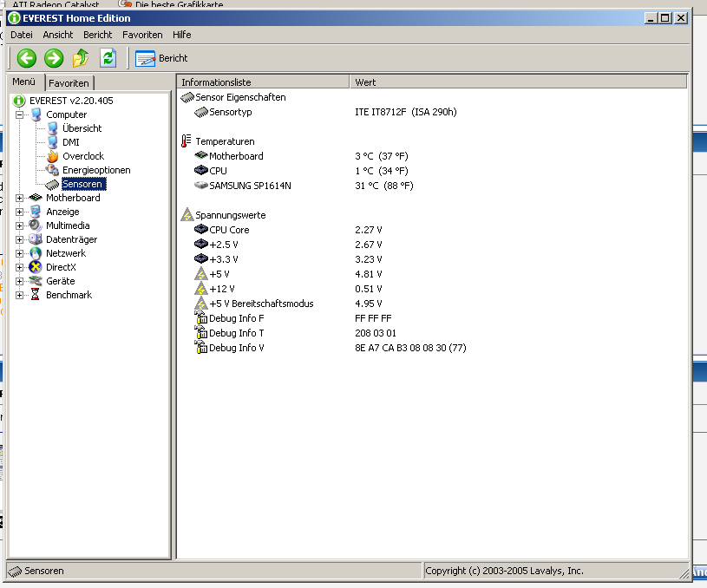The image size is (707, 588).
Task: Click the Motherboard board icon in tree
Action: click(x=36, y=198)
